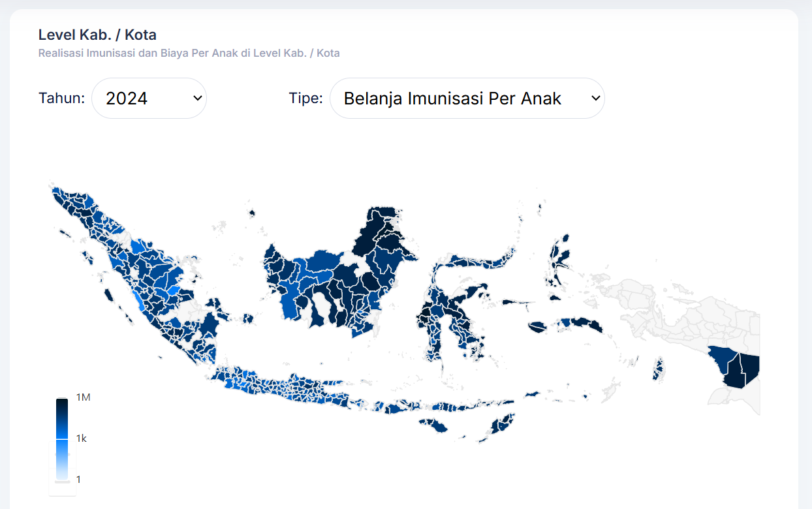Screen dimensions: 812x509
Task: Click the blue gradient legend scale
Action: [62, 437]
